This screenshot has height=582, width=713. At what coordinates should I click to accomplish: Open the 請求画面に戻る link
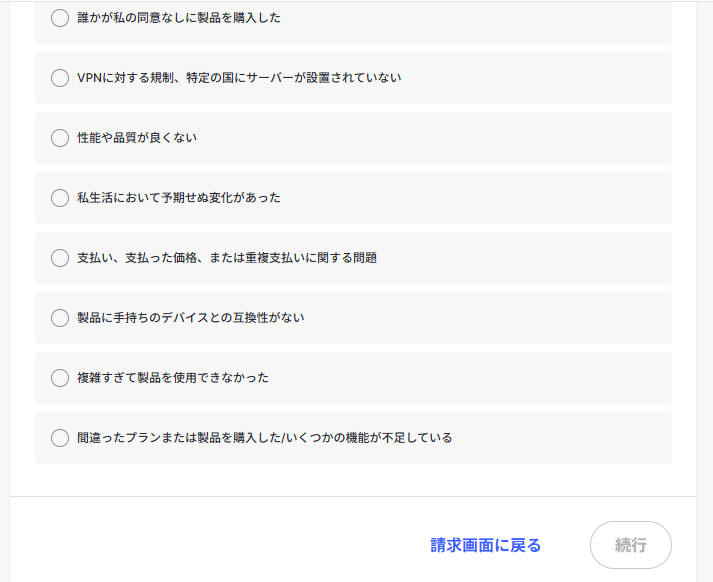(x=486, y=545)
